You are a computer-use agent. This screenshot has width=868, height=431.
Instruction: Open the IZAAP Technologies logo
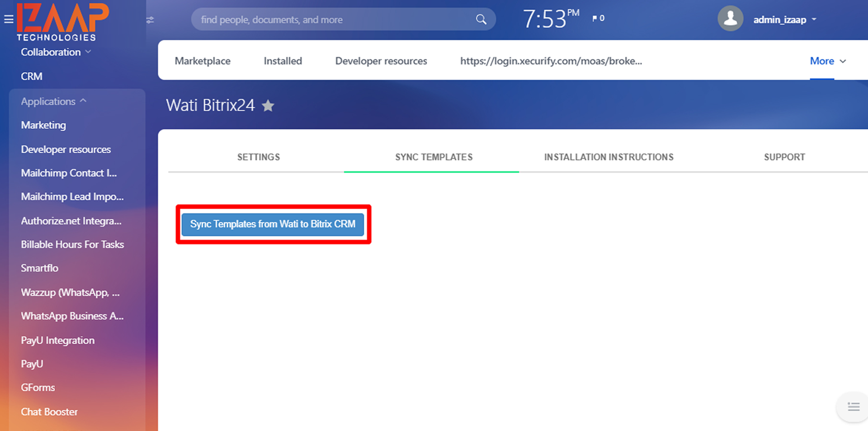[62, 22]
